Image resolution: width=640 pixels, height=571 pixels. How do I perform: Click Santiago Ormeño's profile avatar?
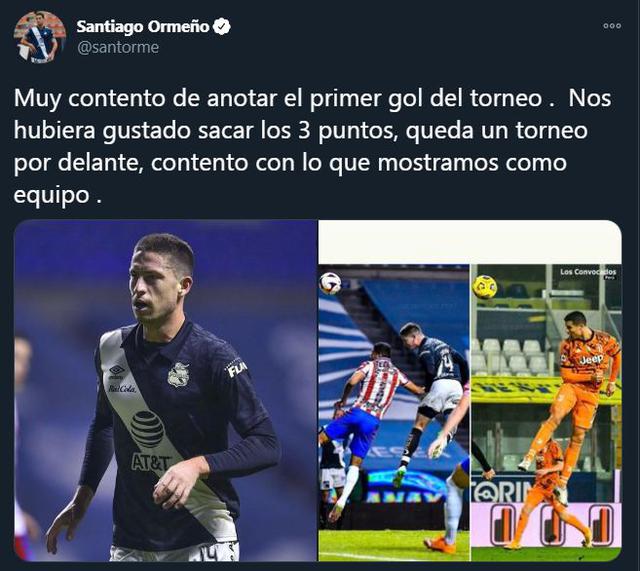[40, 37]
